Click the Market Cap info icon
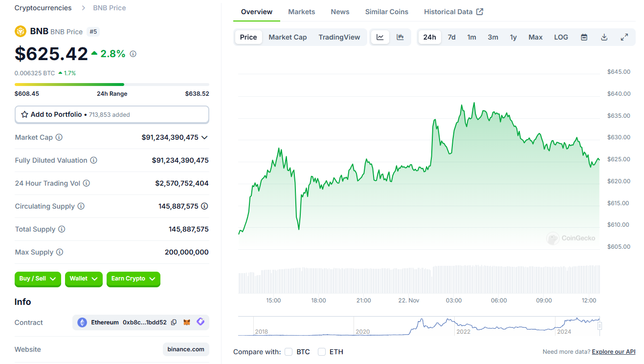The height and width of the screenshot is (364, 644). [59, 137]
